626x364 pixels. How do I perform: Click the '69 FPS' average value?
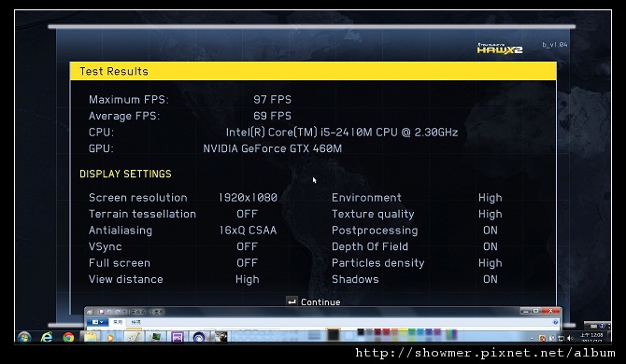click(x=272, y=116)
